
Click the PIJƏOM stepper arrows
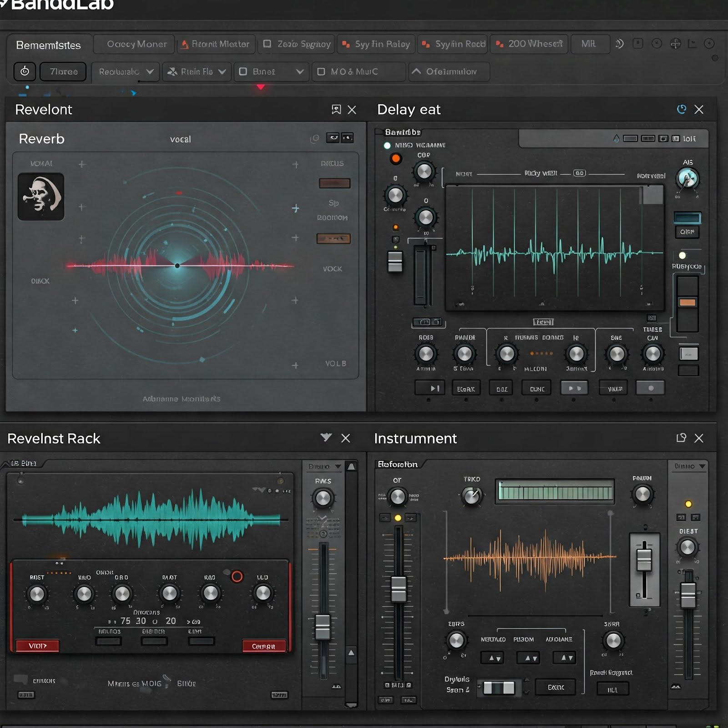528,657
